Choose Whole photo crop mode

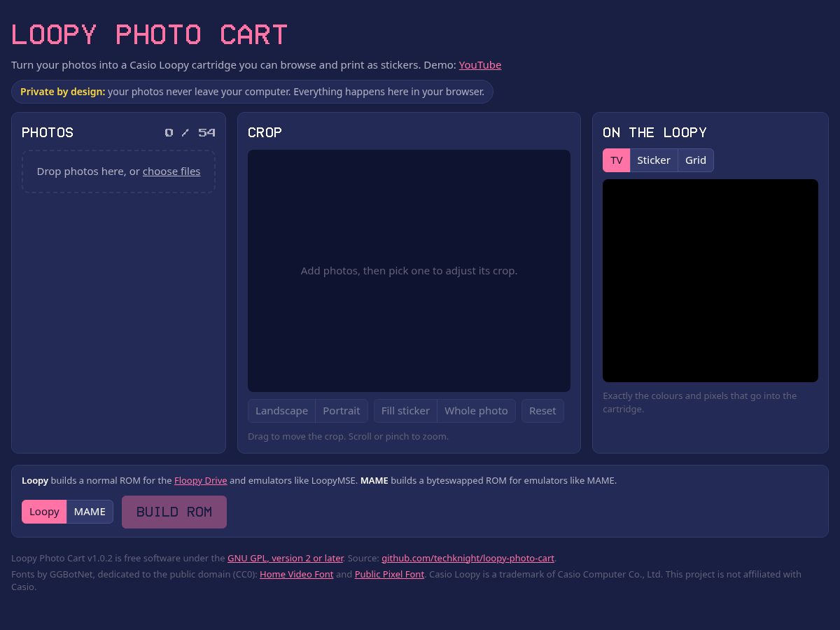click(x=476, y=411)
